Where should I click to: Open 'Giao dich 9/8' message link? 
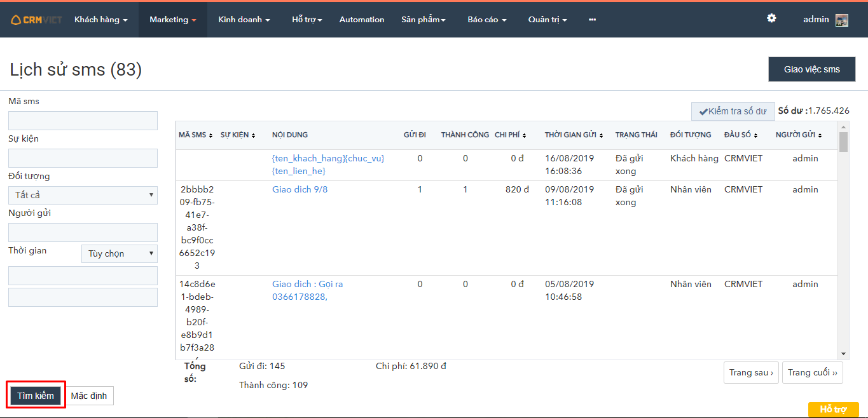(300, 189)
